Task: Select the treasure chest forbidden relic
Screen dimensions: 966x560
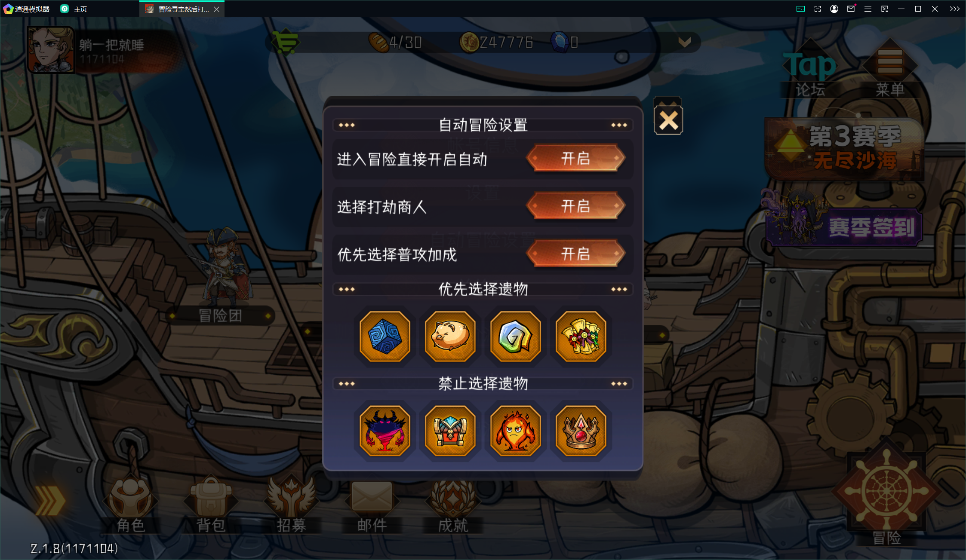Action: [x=450, y=431]
